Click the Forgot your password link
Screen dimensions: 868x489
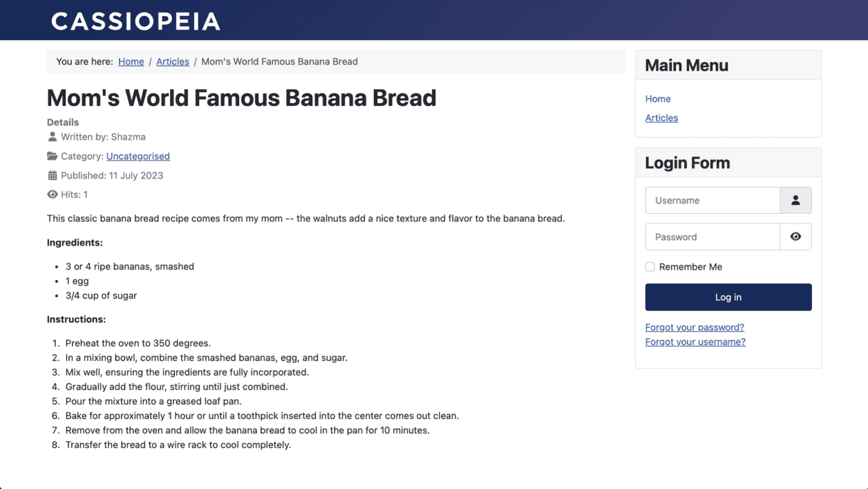695,327
